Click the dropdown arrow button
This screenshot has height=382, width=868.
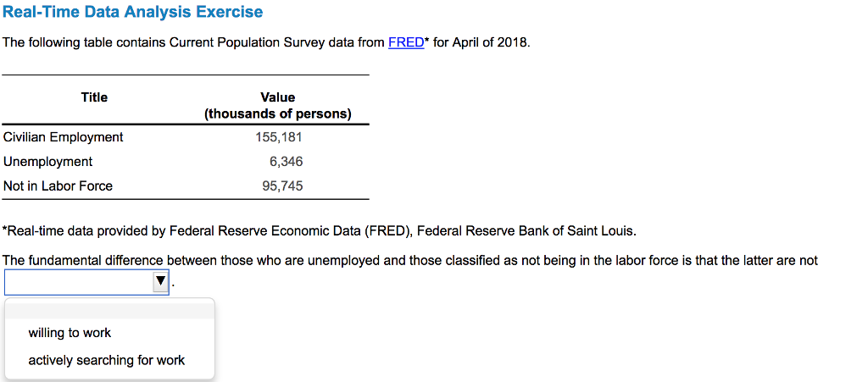coord(160,282)
